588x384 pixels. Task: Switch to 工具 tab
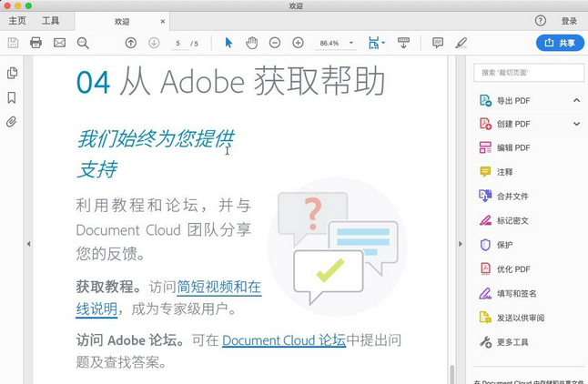tap(50, 21)
